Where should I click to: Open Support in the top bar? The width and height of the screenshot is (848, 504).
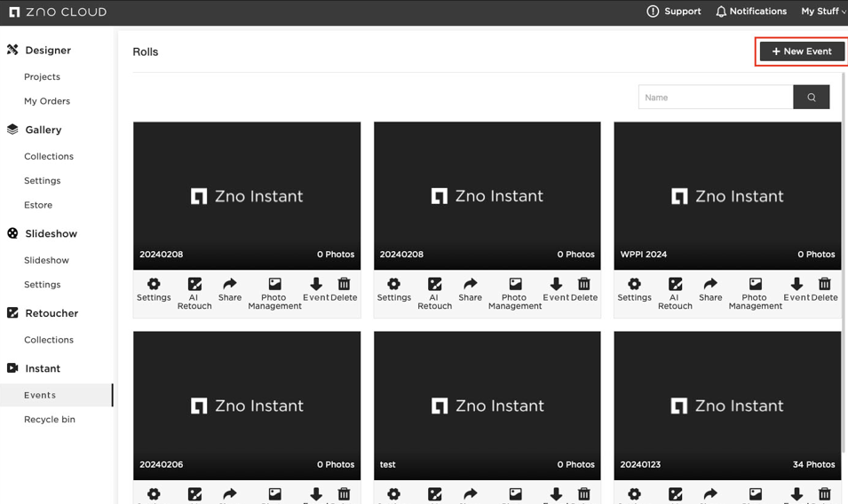click(x=674, y=12)
